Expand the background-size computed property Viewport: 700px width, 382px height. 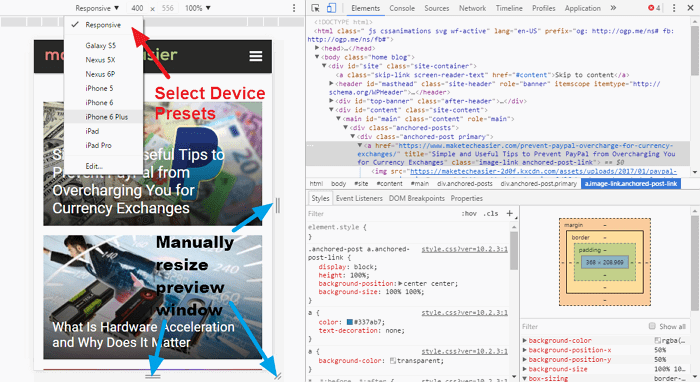click(x=525, y=369)
